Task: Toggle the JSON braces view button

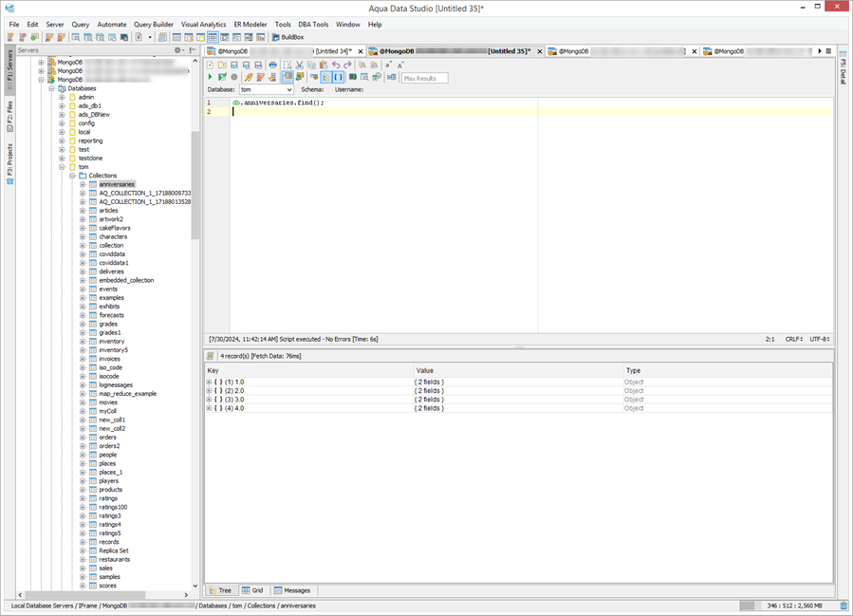Action: click(x=338, y=77)
